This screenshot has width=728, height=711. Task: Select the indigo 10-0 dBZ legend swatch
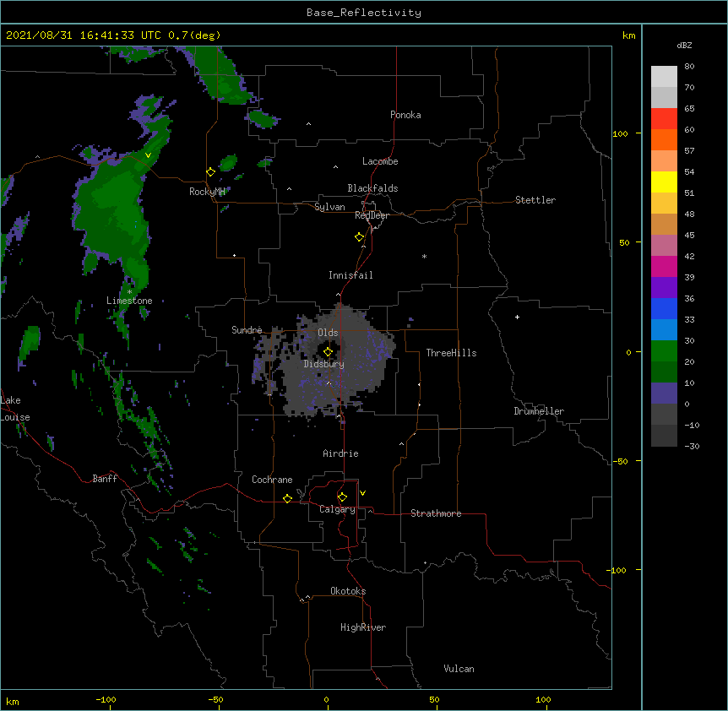pos(664,393)
